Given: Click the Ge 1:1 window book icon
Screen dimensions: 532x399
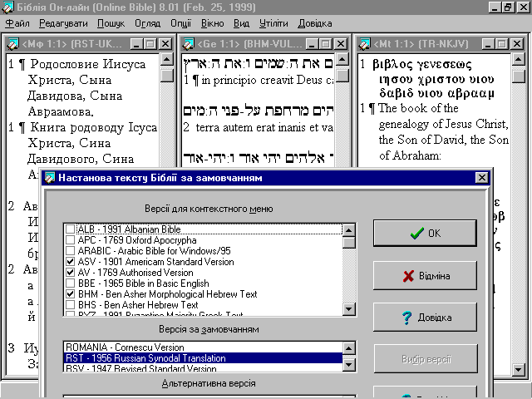Looking at the screenshot, I should pyautogui.click(x=189, y=43).
